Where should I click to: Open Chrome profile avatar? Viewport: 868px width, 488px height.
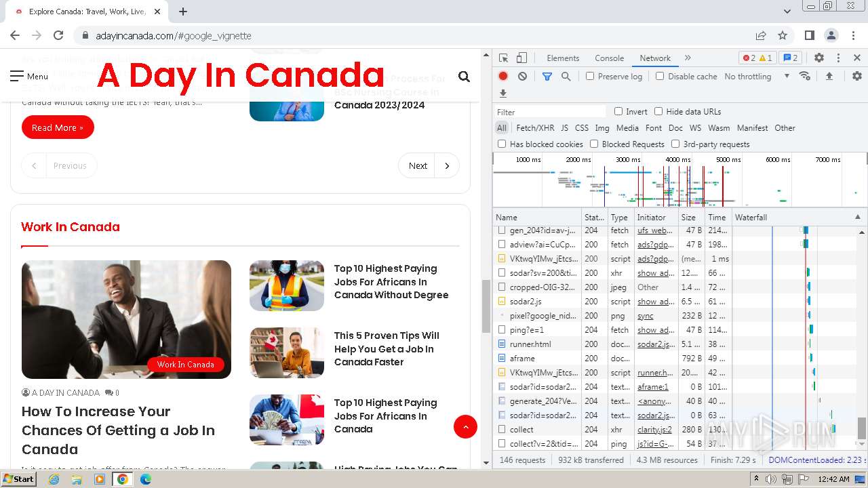tap(831, 36)
